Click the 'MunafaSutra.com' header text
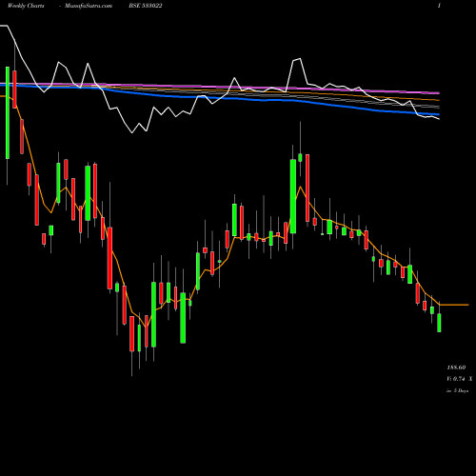This screenshot has width=476, height=476. (x=89, y=6)
